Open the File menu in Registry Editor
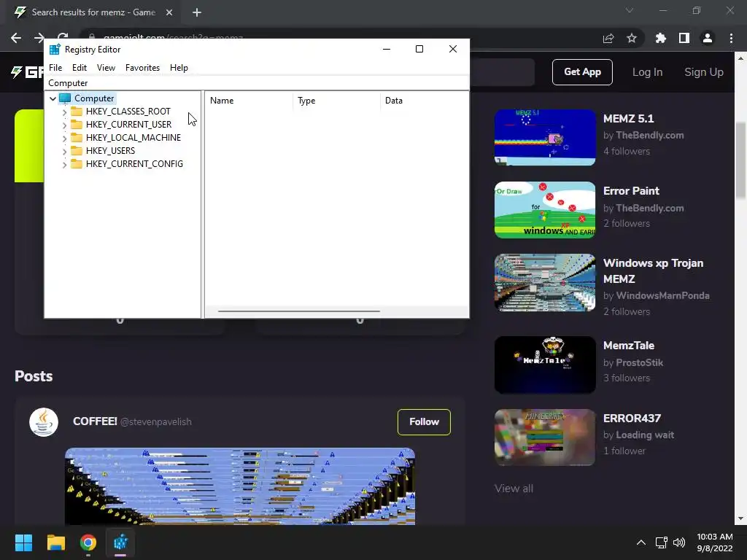747x560 pixels. tap(55, 68)
